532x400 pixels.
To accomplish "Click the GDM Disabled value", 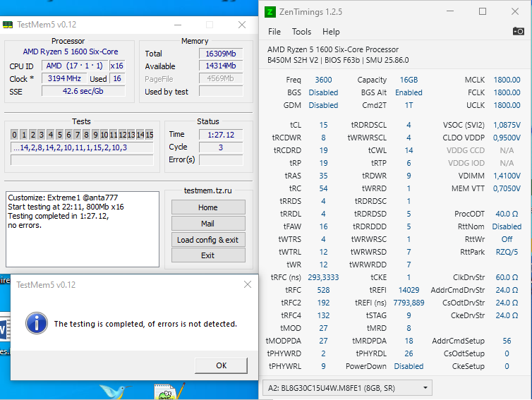I will click(x=323, y=105).
